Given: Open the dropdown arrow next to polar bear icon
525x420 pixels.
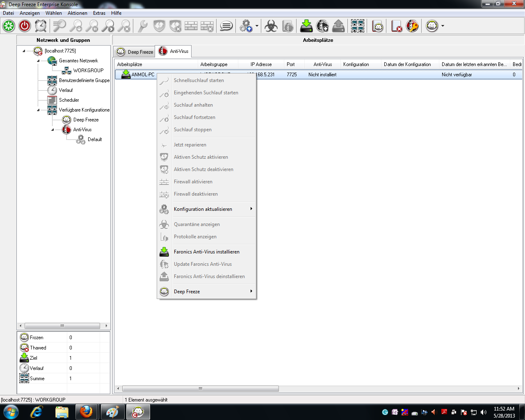Looking at the screenshot, I should point(443,26).
